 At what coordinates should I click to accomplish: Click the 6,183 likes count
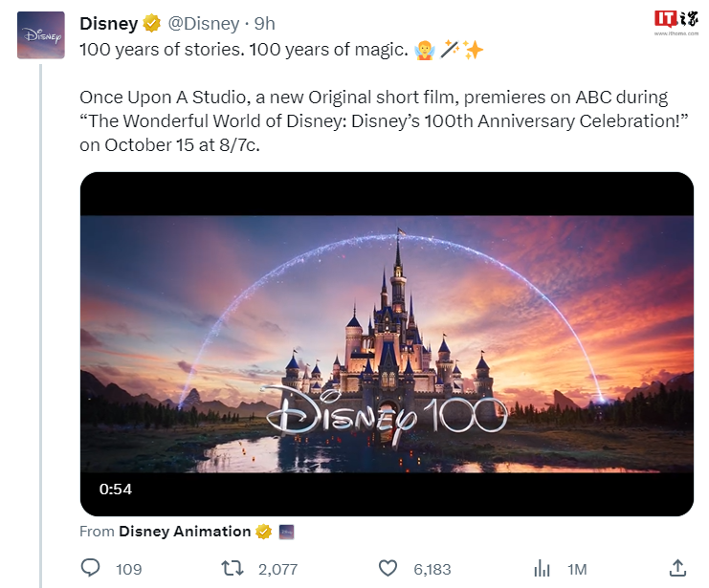[432, 569]
